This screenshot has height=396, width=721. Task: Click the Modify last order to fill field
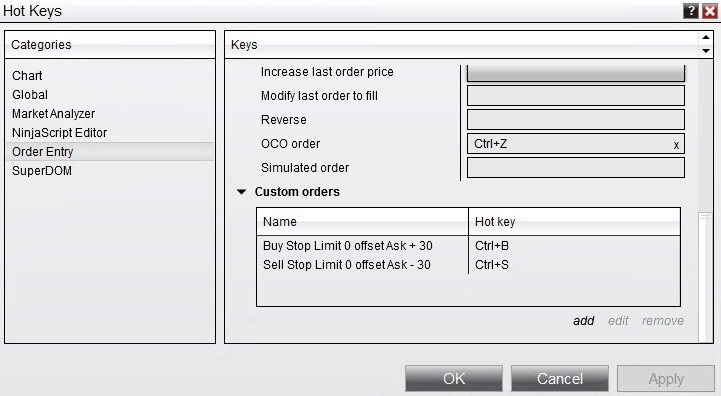coord(576,96)
